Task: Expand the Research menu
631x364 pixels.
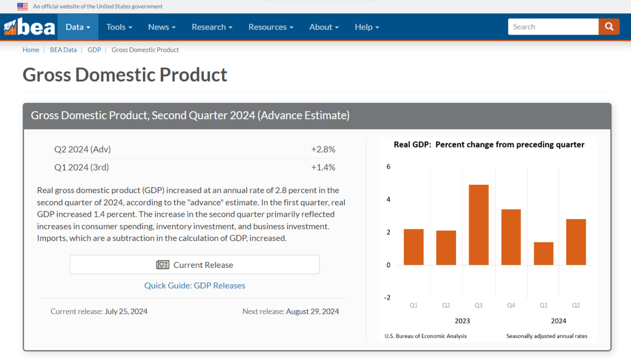Action: [x=212, y=27]
